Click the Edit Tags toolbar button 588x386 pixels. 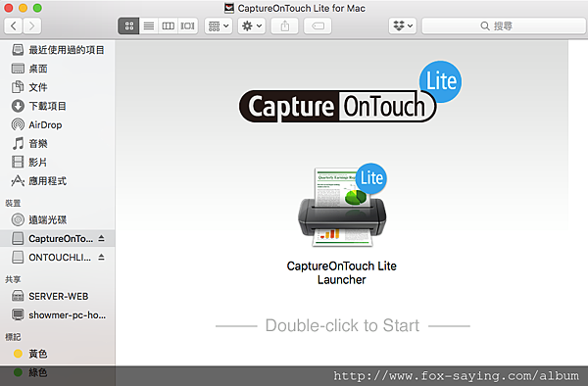click(318, 25)
